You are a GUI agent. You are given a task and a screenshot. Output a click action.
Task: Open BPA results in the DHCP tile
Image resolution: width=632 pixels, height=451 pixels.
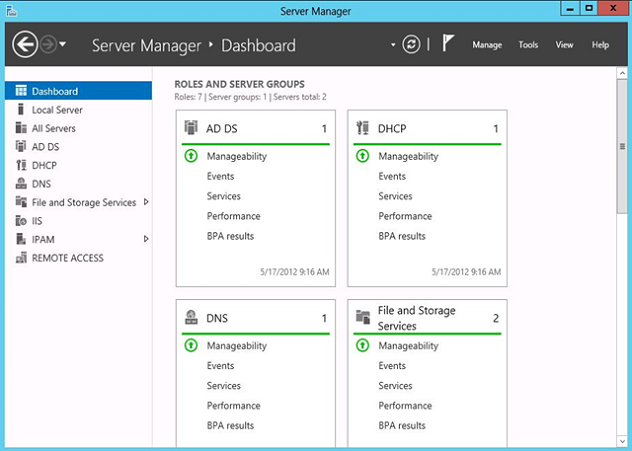point(402,236)
